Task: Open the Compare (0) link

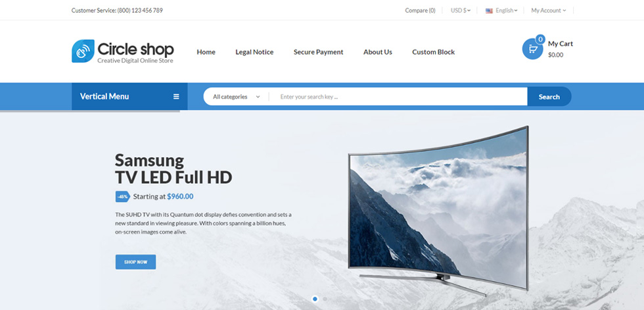Action: [x=420, y=11]
